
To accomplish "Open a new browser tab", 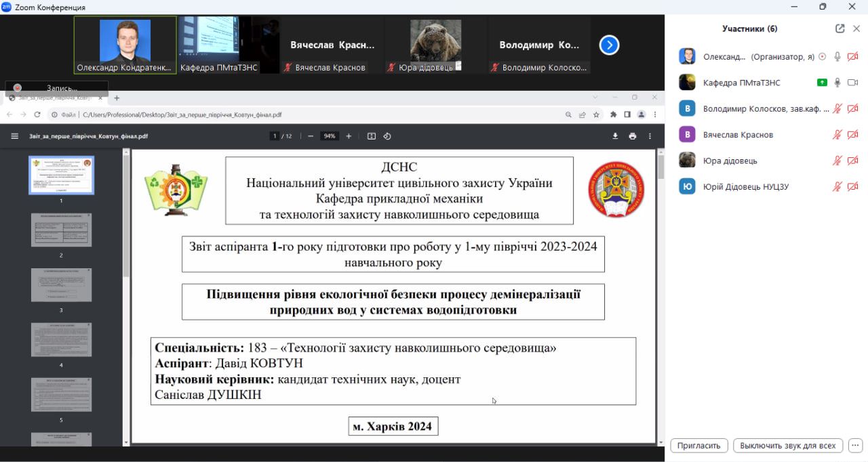I will click(117, 98).
